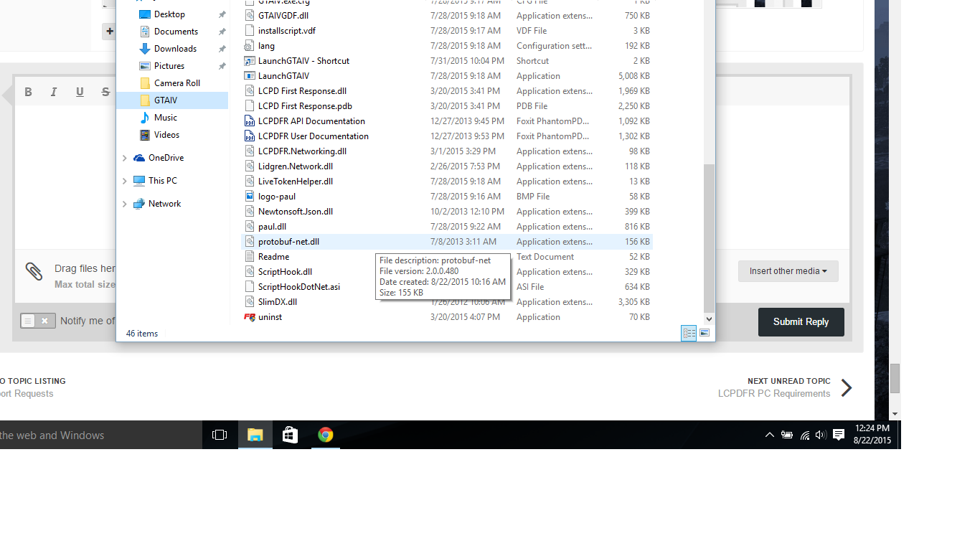Open the Windows Store taskbar icon
Image resolution: width=980 pixels, height=551 pixels.
290,435
